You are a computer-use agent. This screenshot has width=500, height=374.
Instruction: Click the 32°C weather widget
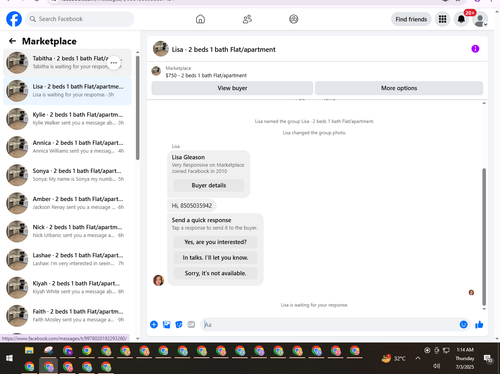[394, 359]
